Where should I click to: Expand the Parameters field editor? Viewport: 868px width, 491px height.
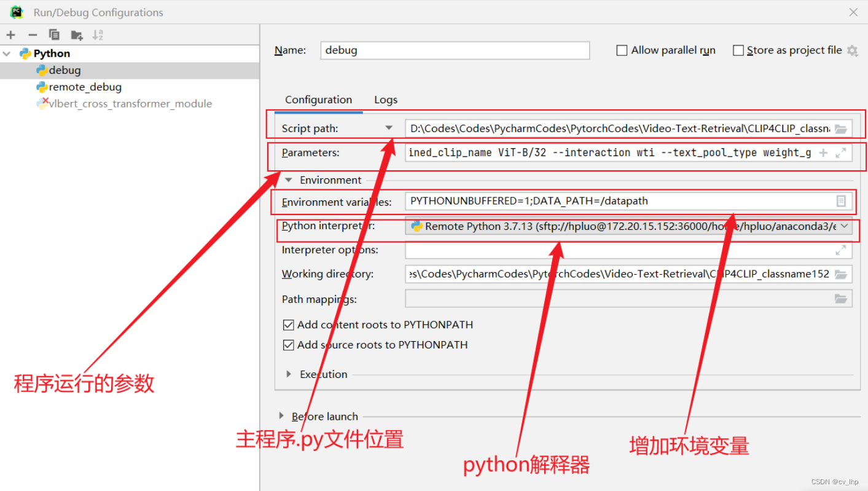click(840, 152)
